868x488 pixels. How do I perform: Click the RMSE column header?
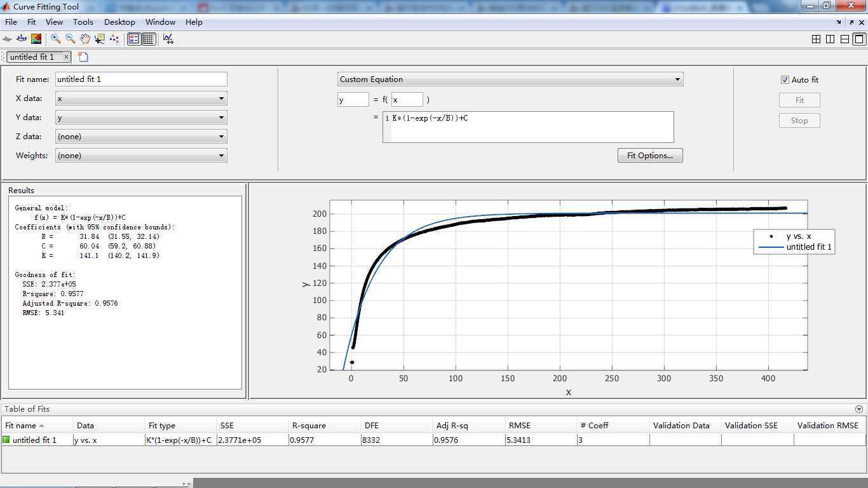coord(541,426)
